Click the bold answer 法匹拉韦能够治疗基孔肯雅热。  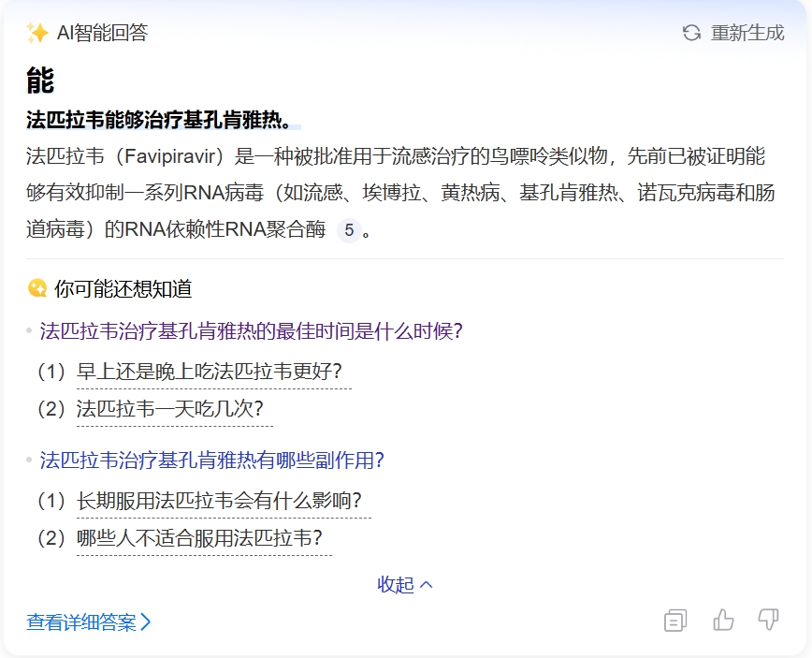[x=161, y=120]
